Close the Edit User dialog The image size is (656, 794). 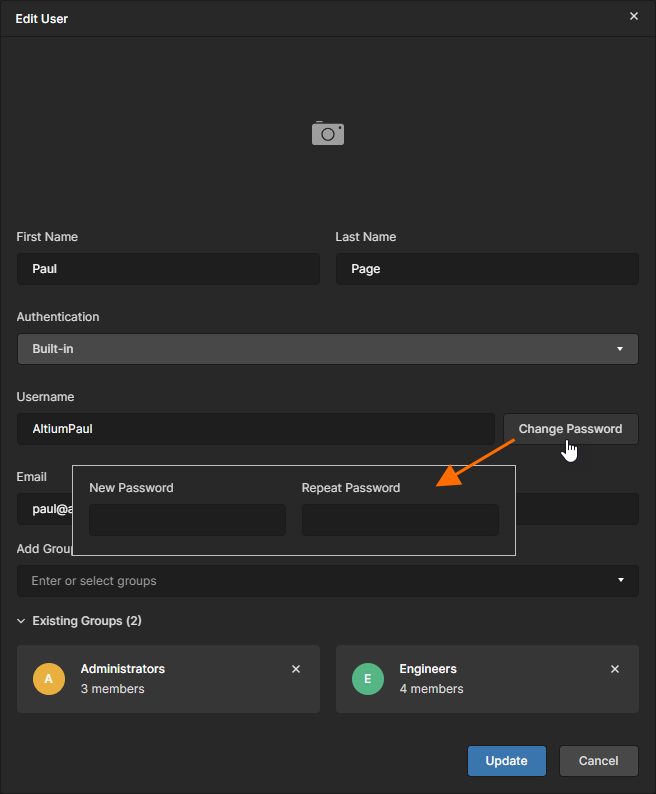[x=633, y=16]
